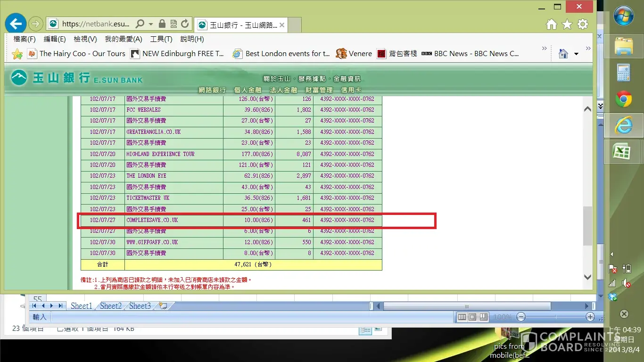Viewport: 644px width, 362px height.
Task: Switch Excel to Page Layout view
Action: point(472,317)
